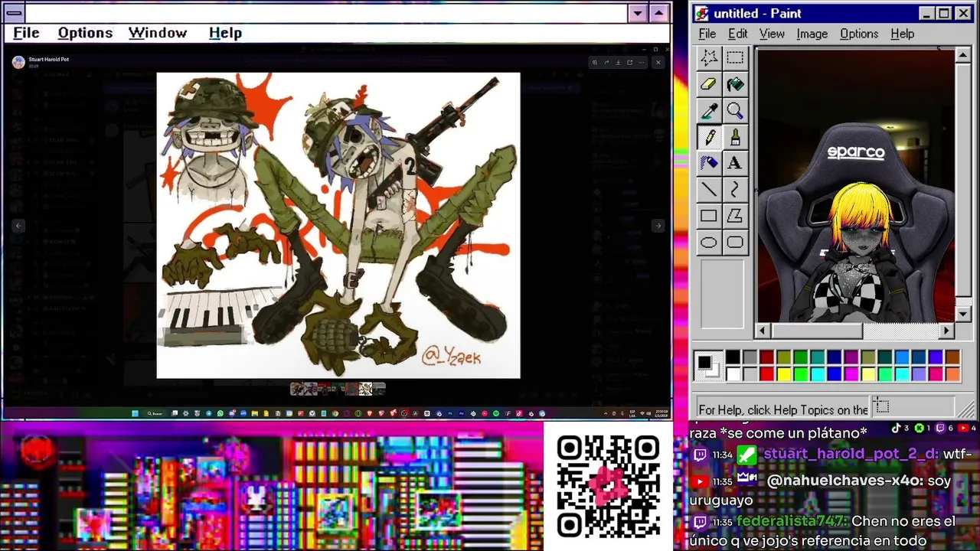Viewport: 980px width, 551px height.
Task: Download the image from the viewer toolbar
Action: 619,63
